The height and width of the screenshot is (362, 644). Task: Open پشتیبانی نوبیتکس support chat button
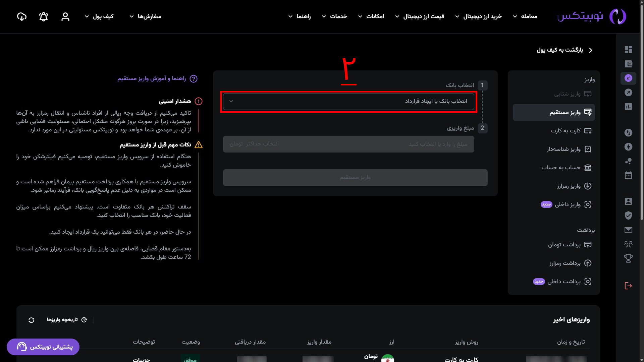pyautogui.click(x=43, y=347)
